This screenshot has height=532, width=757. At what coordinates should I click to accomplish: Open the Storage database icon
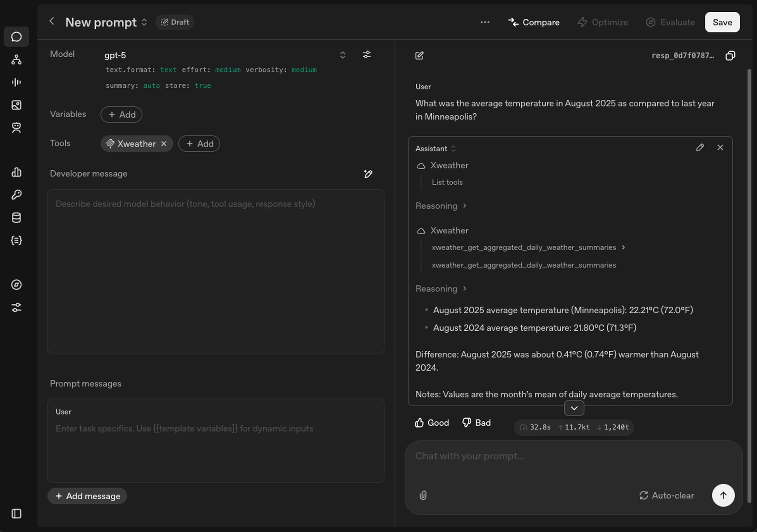coord(16,218)
